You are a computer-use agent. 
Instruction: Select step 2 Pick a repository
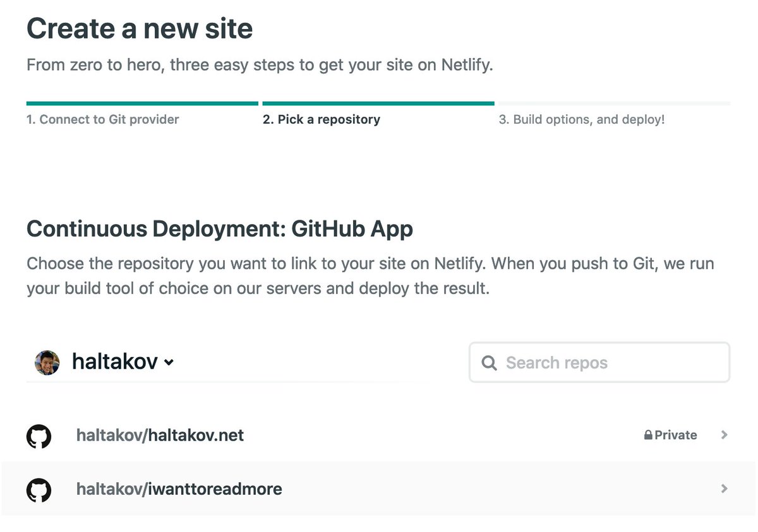pyautogui.click(x=322, y=119)
